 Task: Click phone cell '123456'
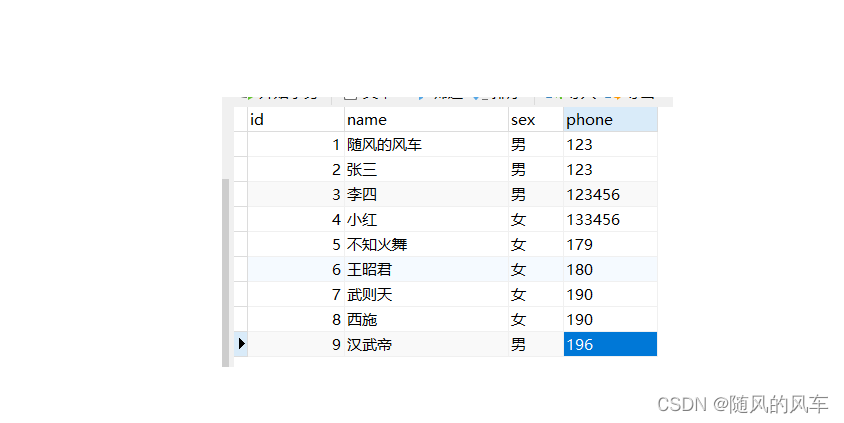point(610,194)
